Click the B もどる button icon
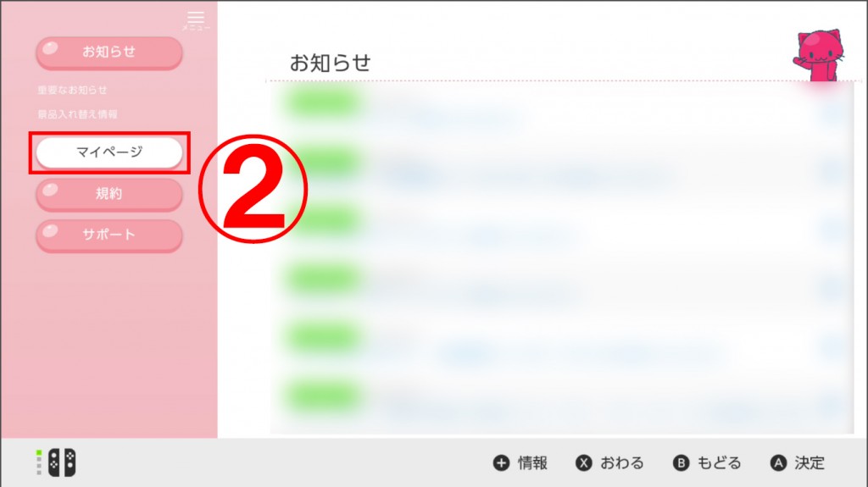The width and height of the screenshot is (868, 487). coord(681,462)
